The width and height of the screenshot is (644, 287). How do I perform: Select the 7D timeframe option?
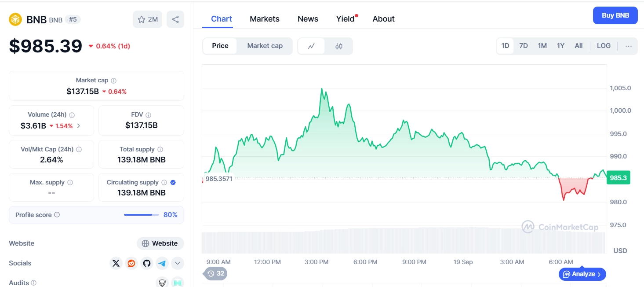(524, 45)
